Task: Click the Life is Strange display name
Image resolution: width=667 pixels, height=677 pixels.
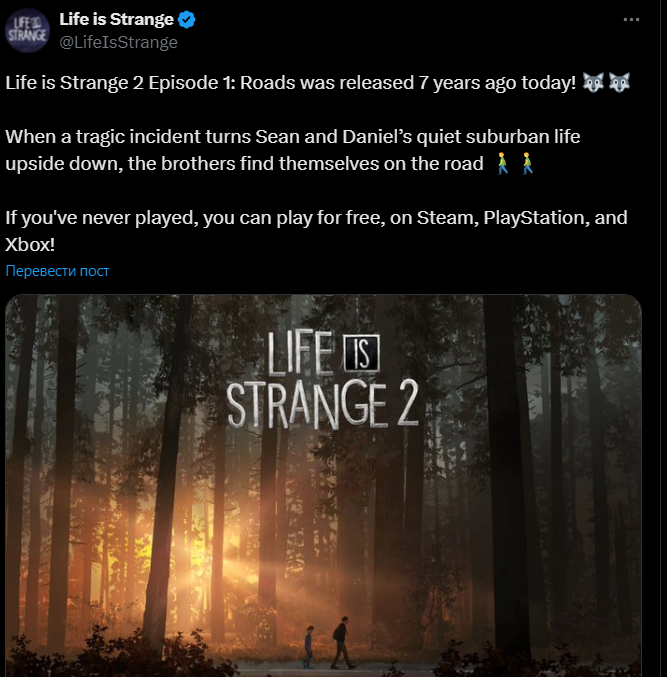Action: pyautogui.click(x=116, y=19)
